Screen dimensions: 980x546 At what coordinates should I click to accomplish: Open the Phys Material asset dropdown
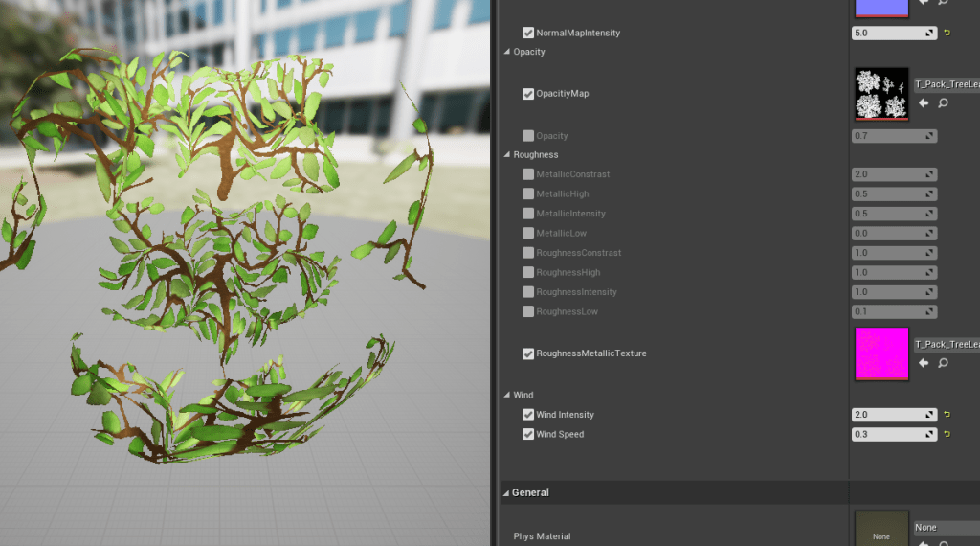946,527
